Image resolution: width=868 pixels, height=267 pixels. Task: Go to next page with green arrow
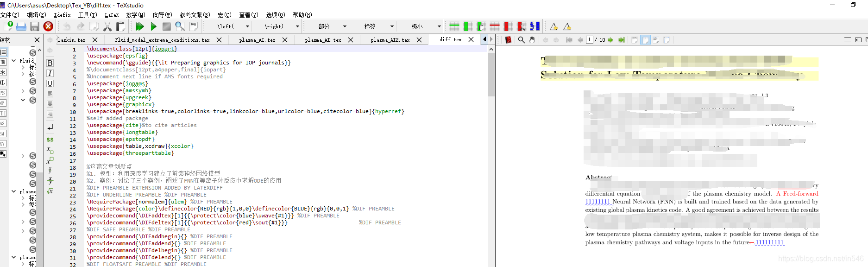point(610,40)
